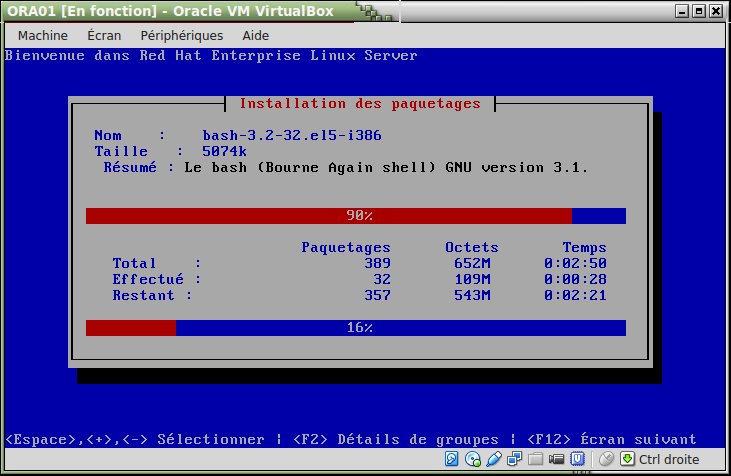Maximize the VirtualBox window
Screen dimensions: 731x476
tap(699, 11)
